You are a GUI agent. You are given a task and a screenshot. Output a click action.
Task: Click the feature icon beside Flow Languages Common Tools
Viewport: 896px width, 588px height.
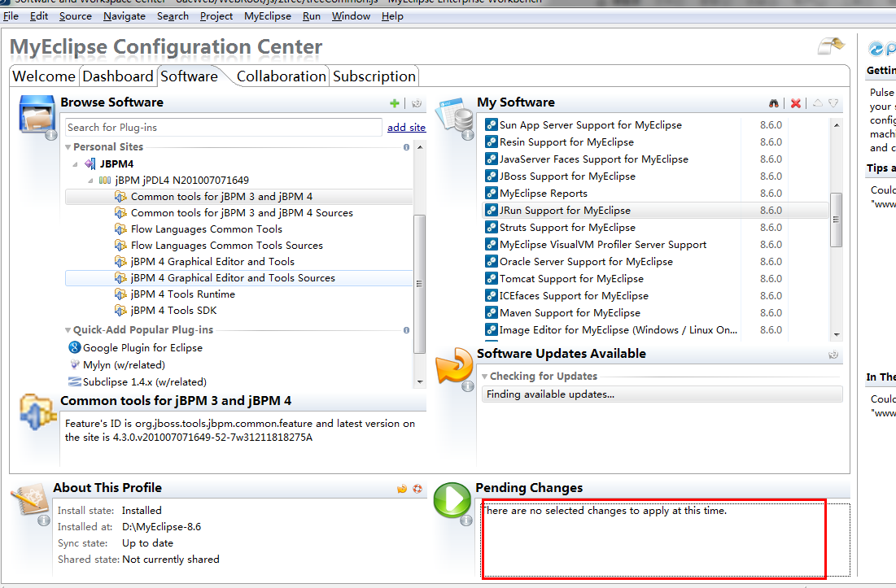point(120,229)
